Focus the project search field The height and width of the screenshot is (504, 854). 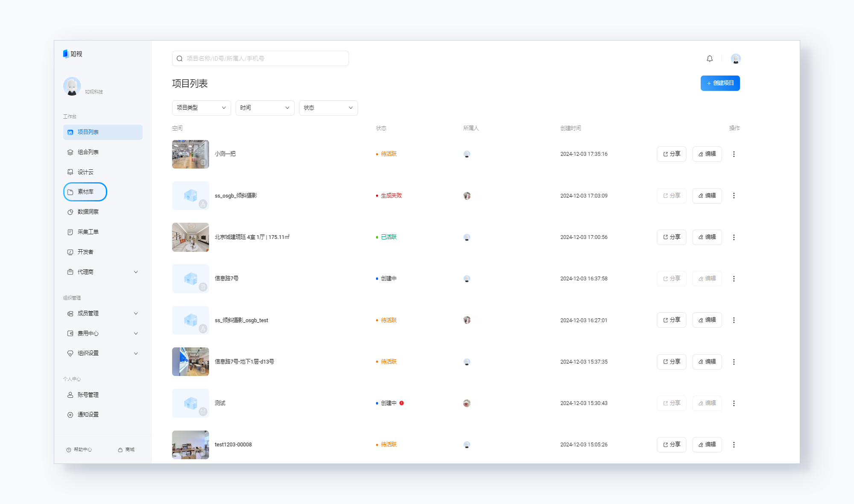click(260, 58)
